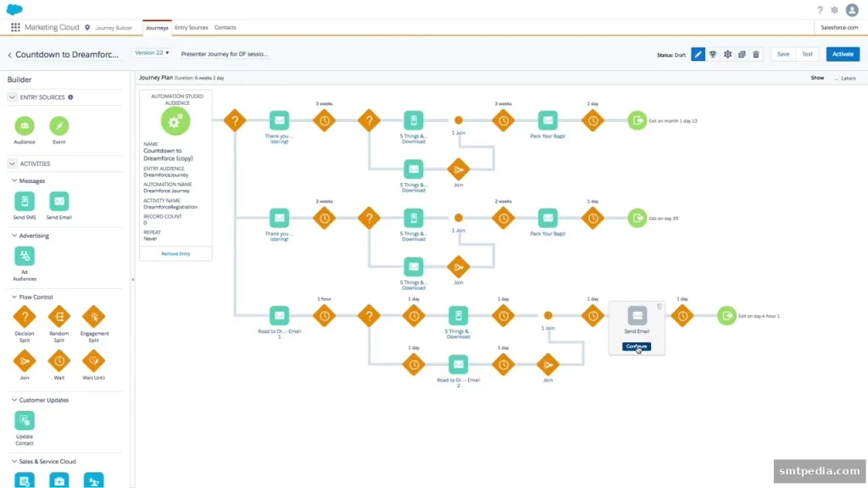Click the journey description text field
The height and width of the screenshot is (488, 868).
[224, 54]
